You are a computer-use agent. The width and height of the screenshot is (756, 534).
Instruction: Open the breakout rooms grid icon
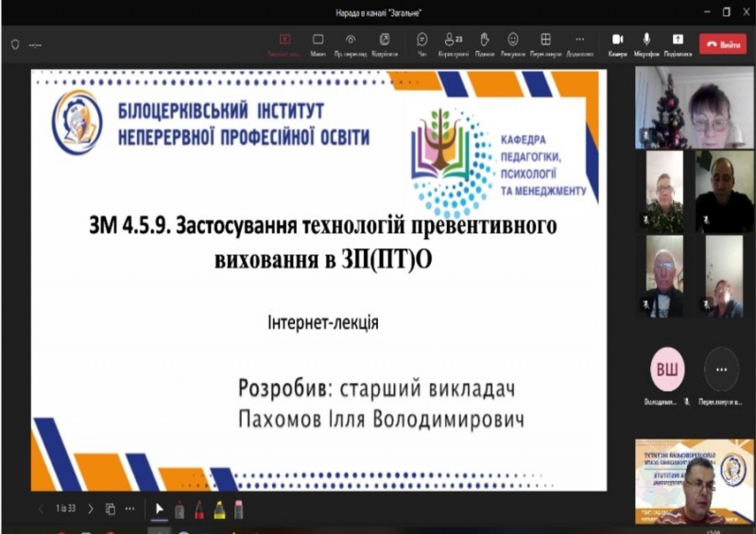[x=545, y=40]
